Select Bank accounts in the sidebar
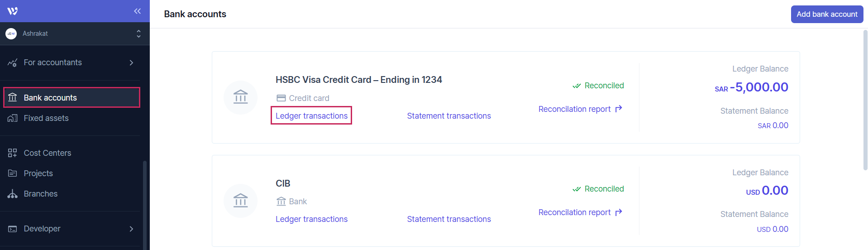Screen dimensions: 868x250 coord(72,98)
